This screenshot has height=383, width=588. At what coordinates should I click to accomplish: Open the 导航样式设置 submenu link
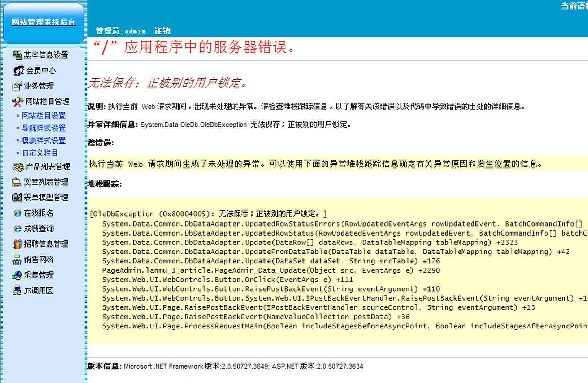44,128
